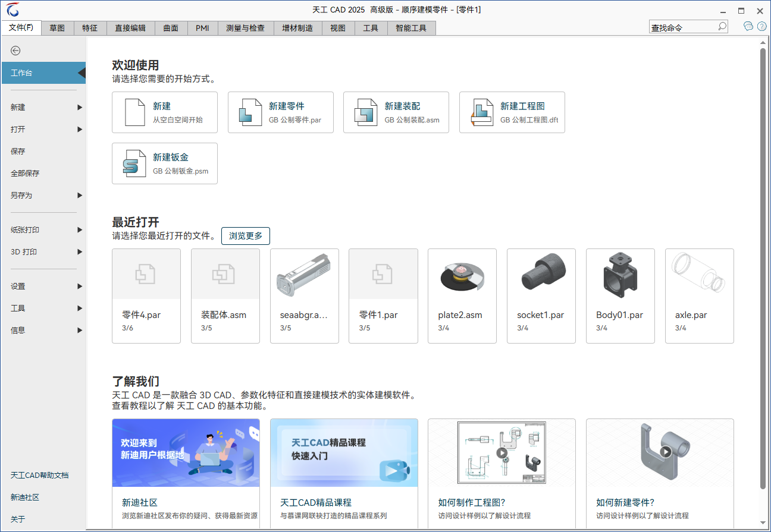Screen dimensions: 771x532
Task: Open recent file 装配体.asm
Action: (225, 296)
